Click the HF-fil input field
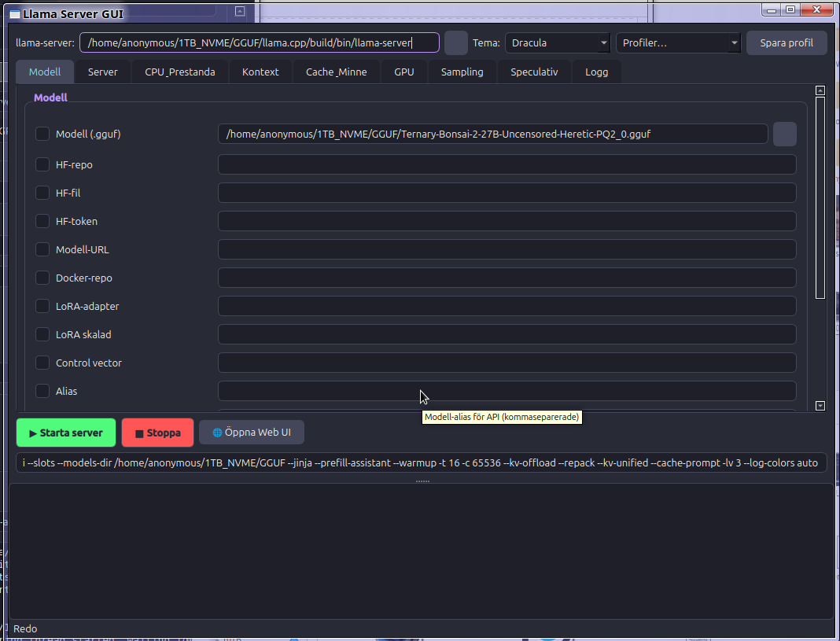The image size is (840, 641). pos(507,193)
